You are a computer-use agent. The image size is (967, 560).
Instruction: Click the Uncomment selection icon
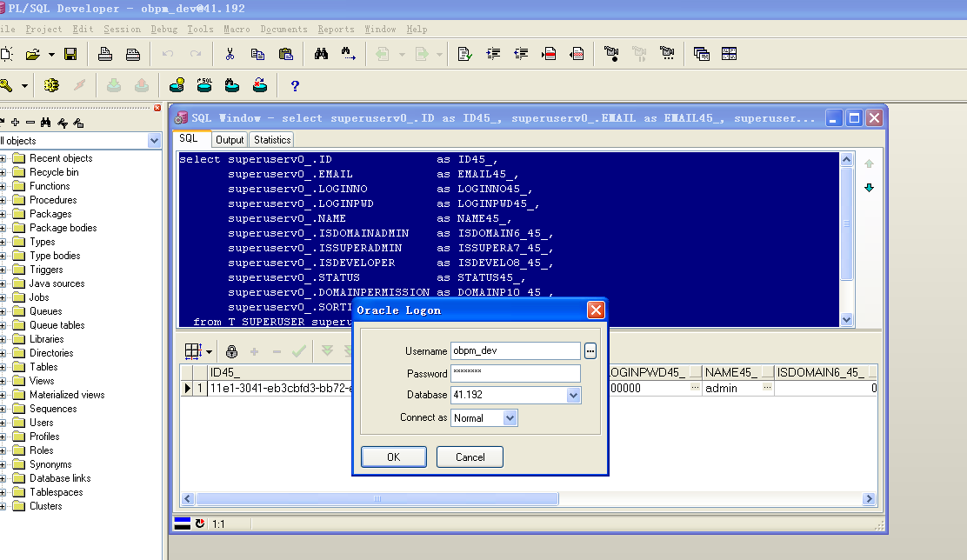[577, 54]
